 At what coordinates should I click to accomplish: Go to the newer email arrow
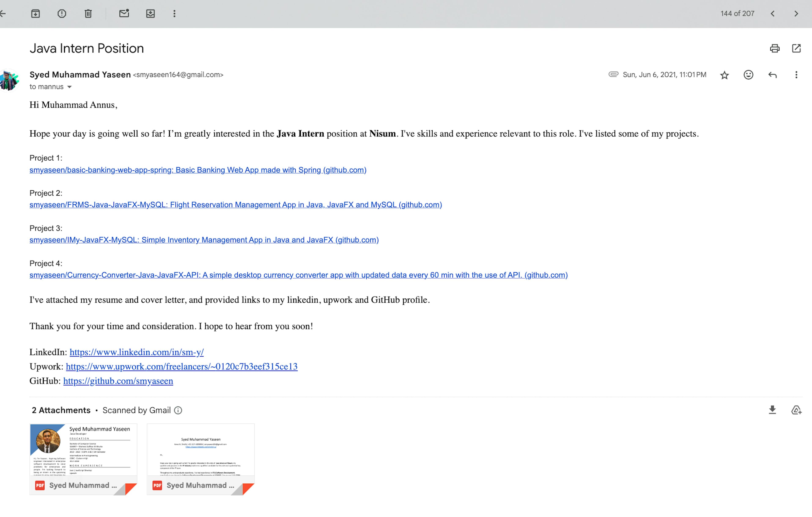772,14
